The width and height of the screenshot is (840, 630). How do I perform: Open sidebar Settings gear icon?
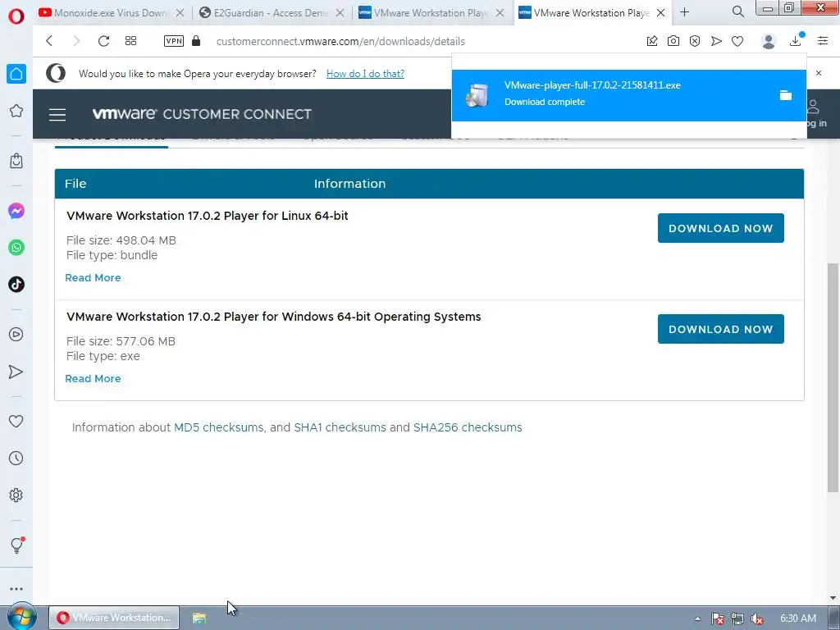coord(16,495)
